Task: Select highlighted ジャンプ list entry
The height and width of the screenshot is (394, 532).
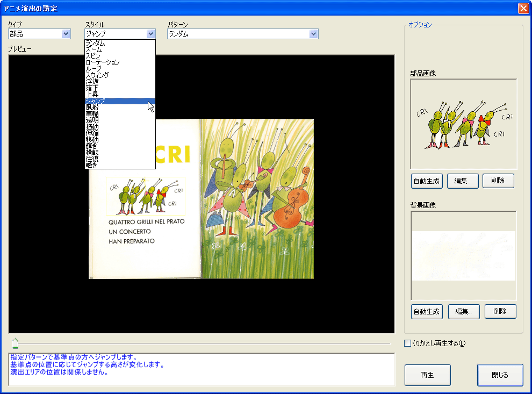Action: [x=120, y=101]
